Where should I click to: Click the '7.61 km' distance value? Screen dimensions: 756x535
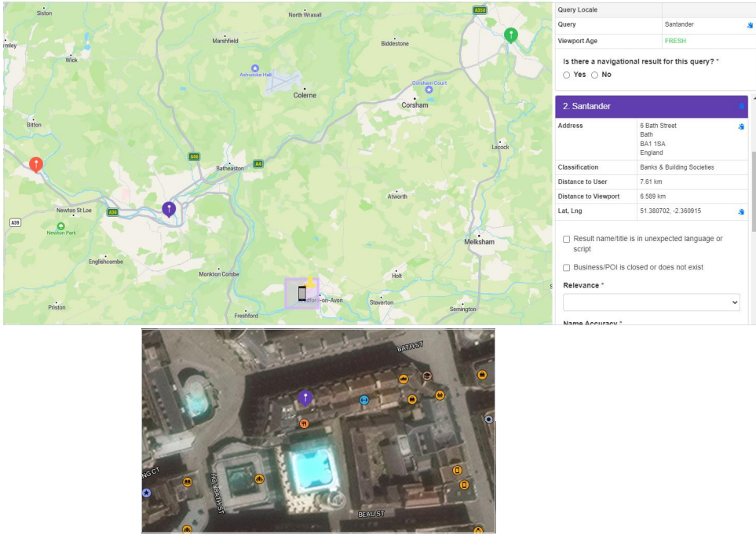pos(651,182)
